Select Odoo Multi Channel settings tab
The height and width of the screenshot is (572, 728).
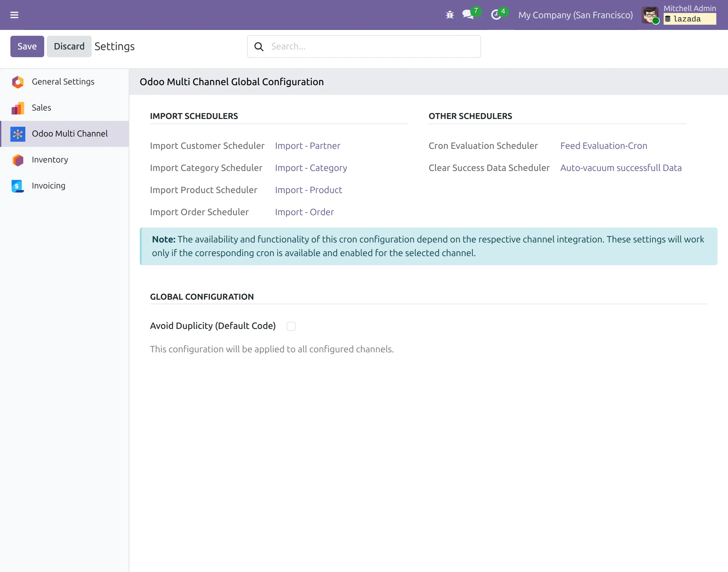pos(65,134)
